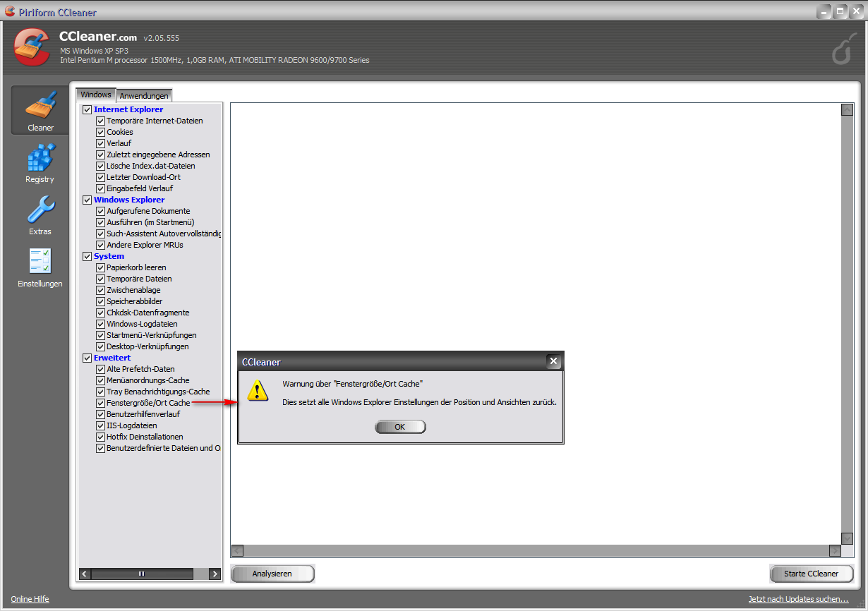This screenshot has width=868, height=611.
Task: Click the Piriform title bar icon
Action: coord(10,11)
